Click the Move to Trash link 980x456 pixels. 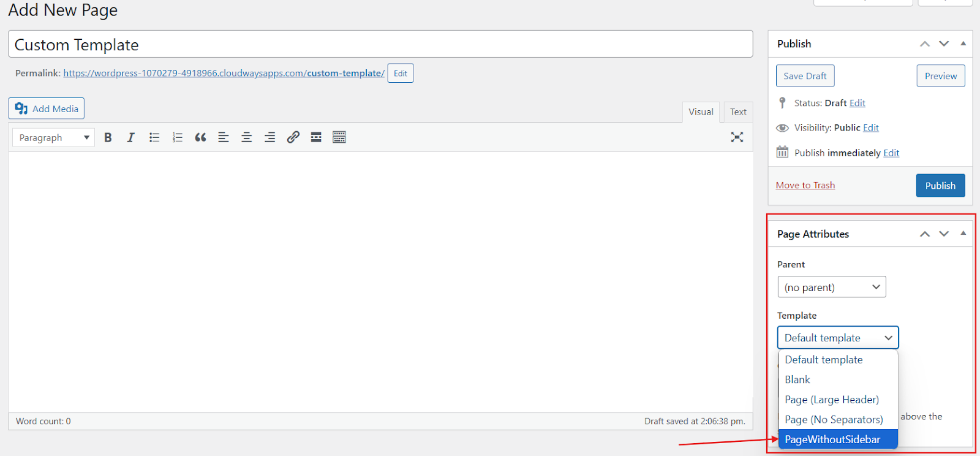coord(805,185)
